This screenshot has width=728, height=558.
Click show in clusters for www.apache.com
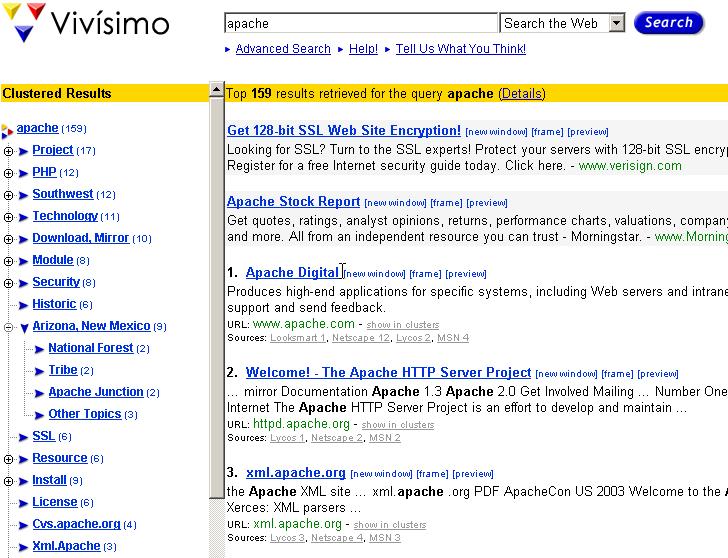coord(403,325)
